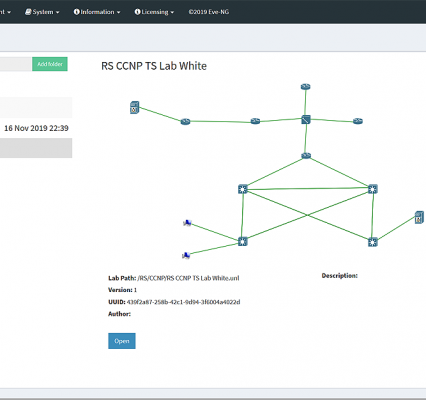The width and height of the screenshot is (426, 400).
Task: Click the RS CCNP TS Lab White title
Action: point(154,66)
